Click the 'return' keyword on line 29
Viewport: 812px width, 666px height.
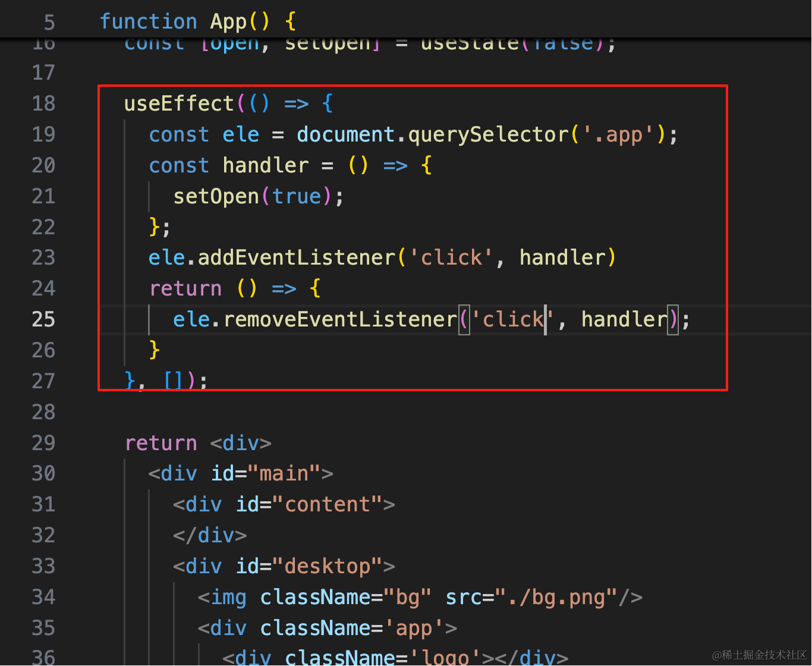coord(161,443)
